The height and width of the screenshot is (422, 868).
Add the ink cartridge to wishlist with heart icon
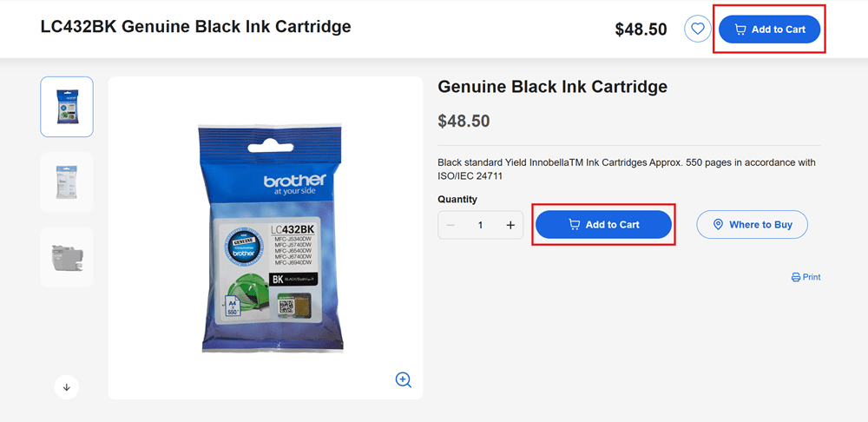pyautogui.click(x=697, y=30)
